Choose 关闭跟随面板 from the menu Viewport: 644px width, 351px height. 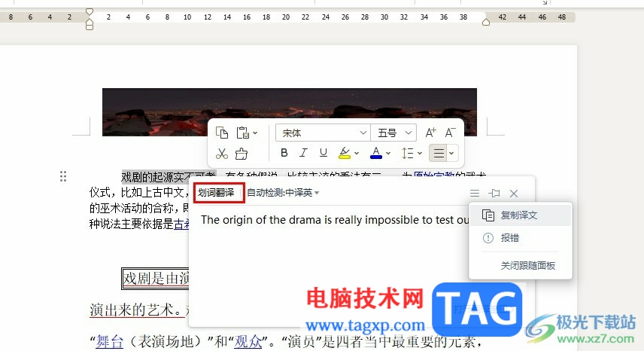(x=521, y=266)
